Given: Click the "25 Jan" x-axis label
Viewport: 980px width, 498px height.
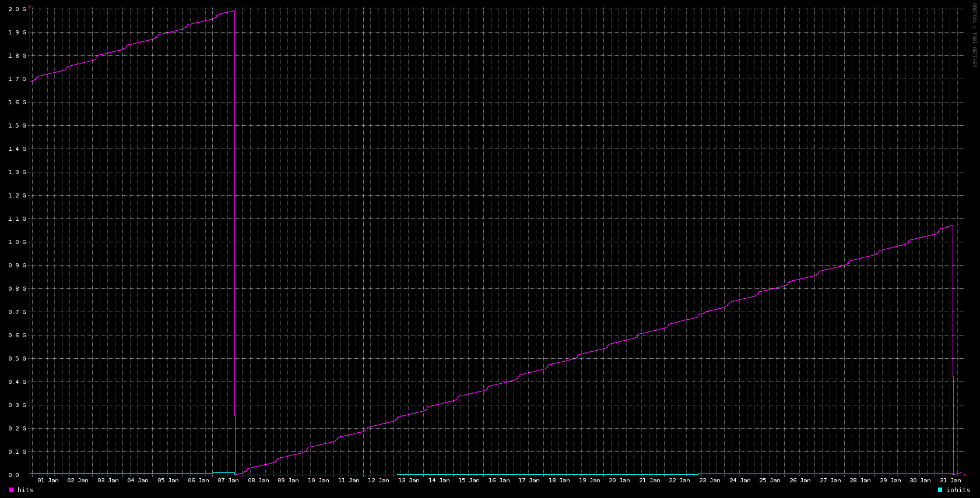Looking at the screenshot, I should 770,481.
